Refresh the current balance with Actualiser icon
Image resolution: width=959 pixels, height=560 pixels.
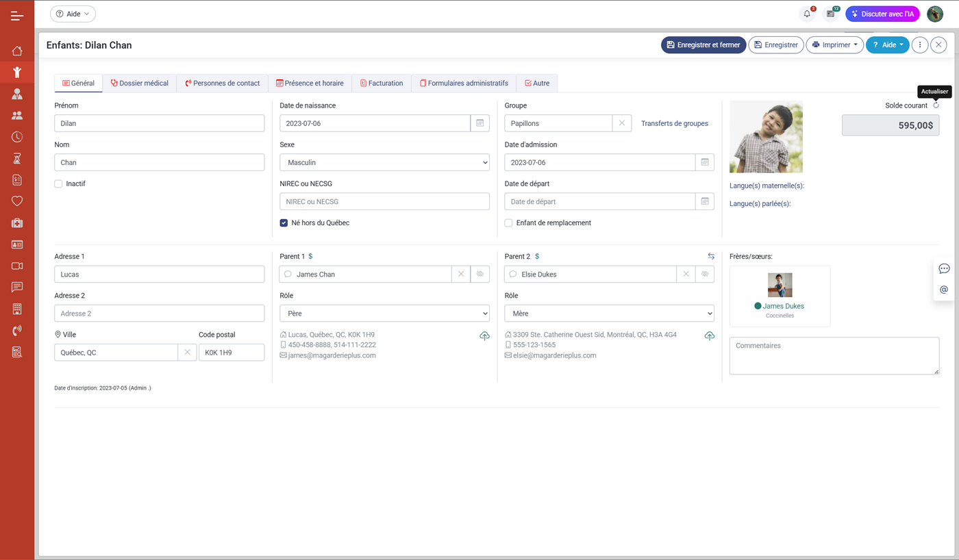point(936,105)
